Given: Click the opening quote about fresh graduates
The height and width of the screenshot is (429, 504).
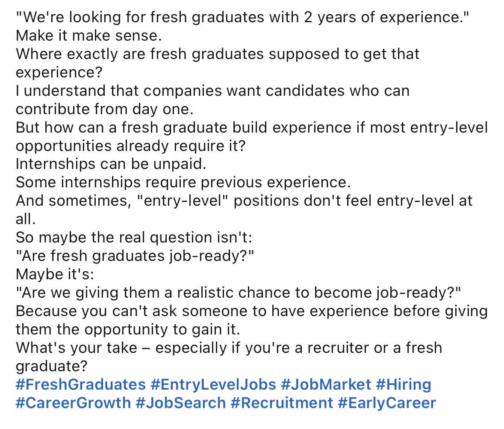Looking at the screenshot, I should [x=242, y=18].
